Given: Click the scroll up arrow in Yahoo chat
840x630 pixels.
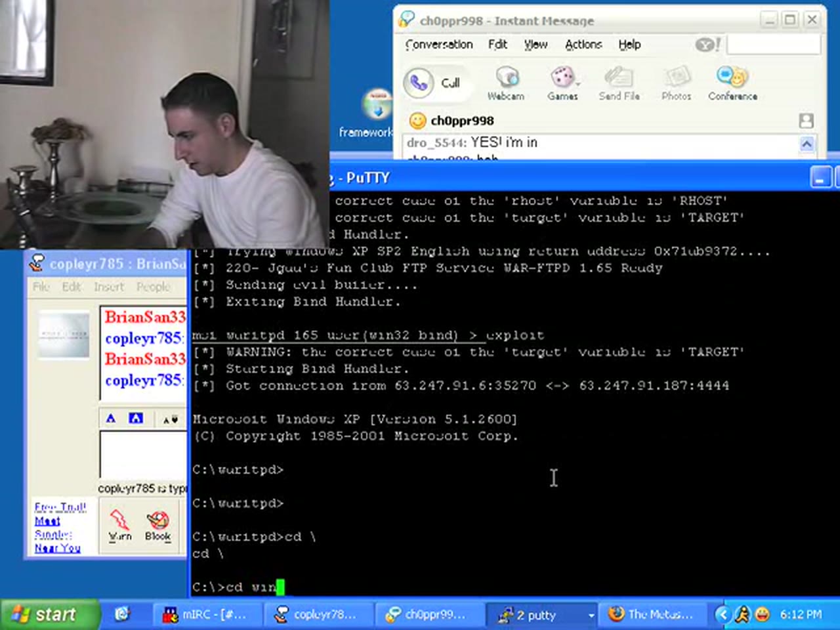Looking at the screenshot, I should [807, 144].
